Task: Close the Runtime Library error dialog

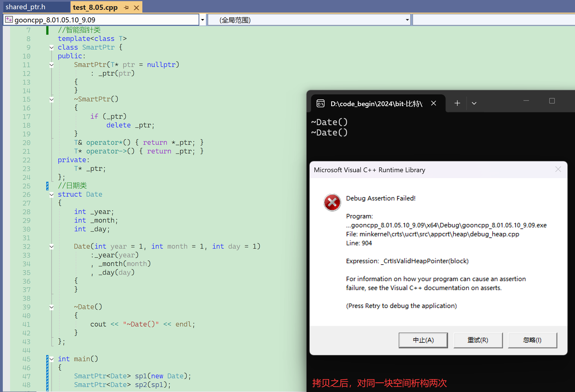Action: coord(558,169)
